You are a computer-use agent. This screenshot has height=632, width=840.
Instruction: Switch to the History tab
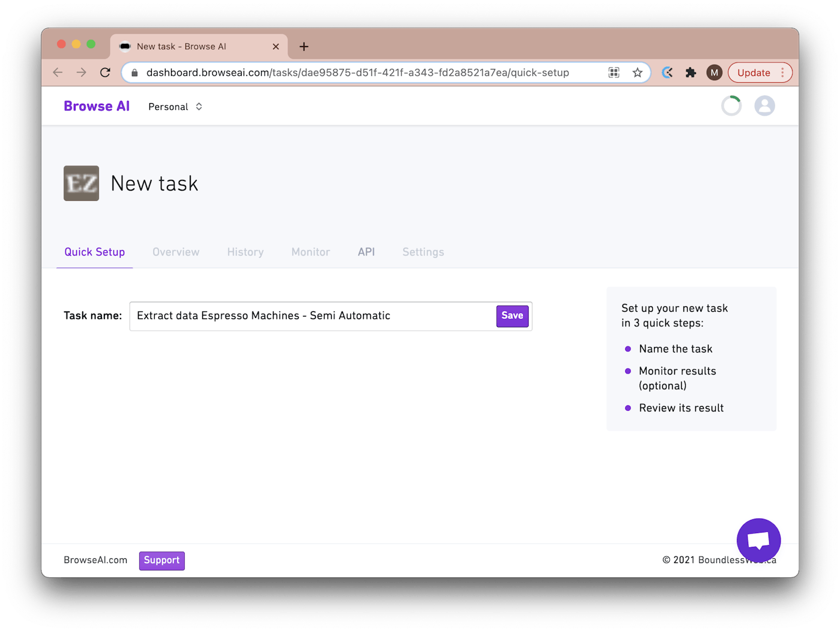coord(245,252)
